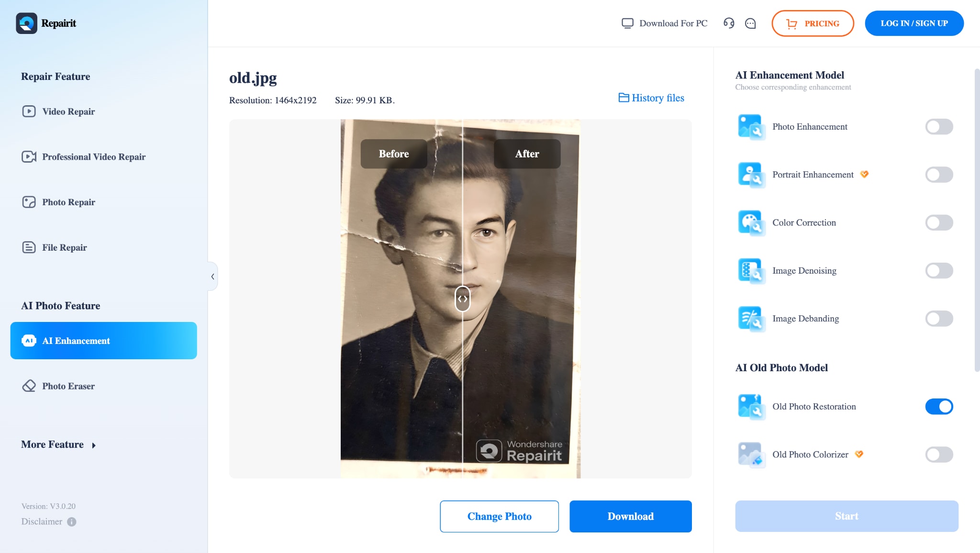Open the chat feedback bubble icon

point(750,23)
